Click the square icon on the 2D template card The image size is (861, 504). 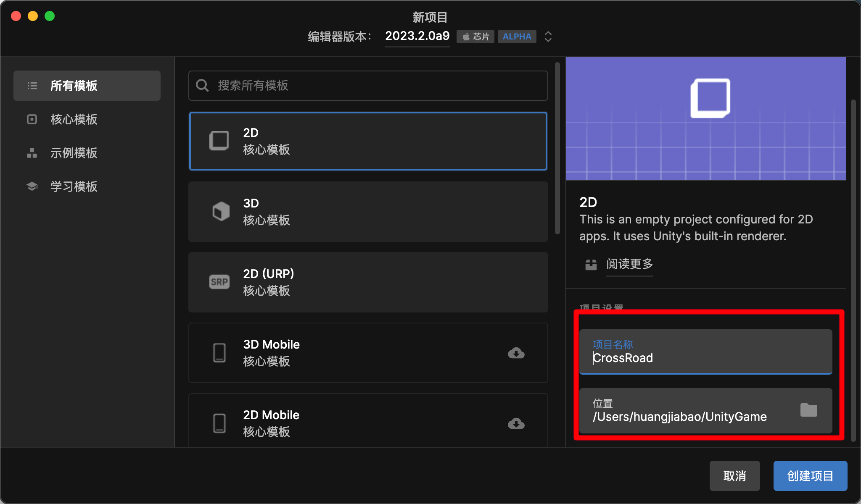pyautogui.click(x=219, y=141)
